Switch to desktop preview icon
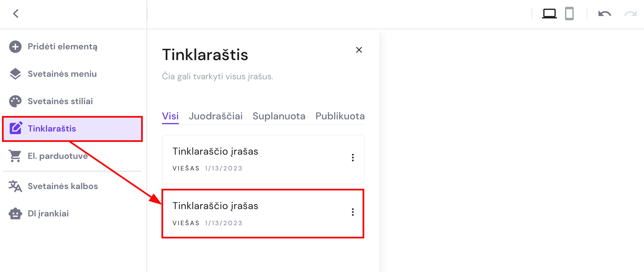 tap(549, 14)
